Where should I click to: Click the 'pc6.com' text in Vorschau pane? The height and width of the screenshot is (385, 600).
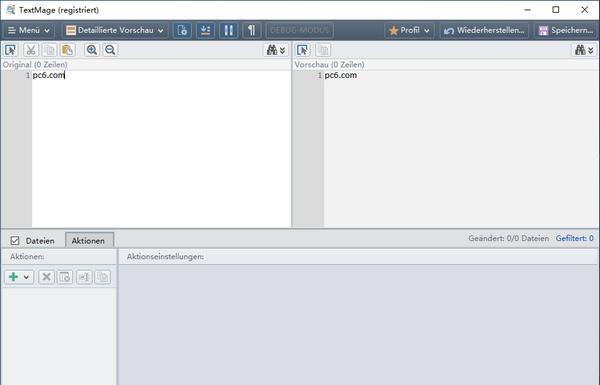pyautogui.click(x=341, y=75)
